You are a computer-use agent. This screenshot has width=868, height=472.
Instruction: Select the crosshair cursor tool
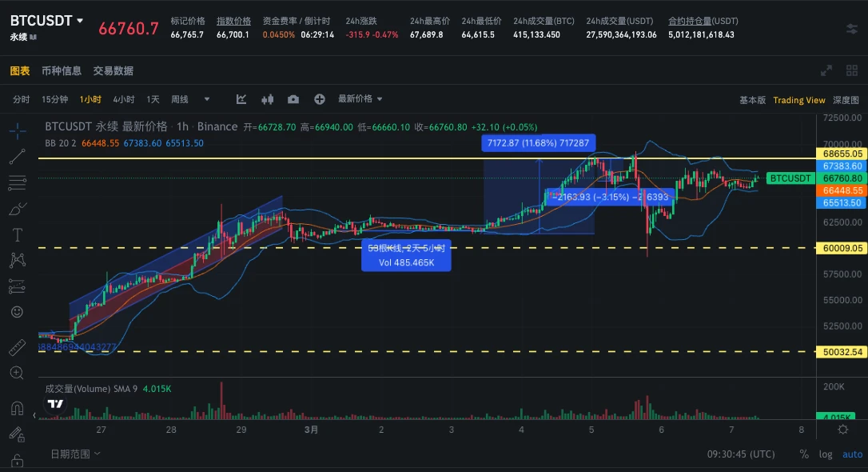click(17, 131)
